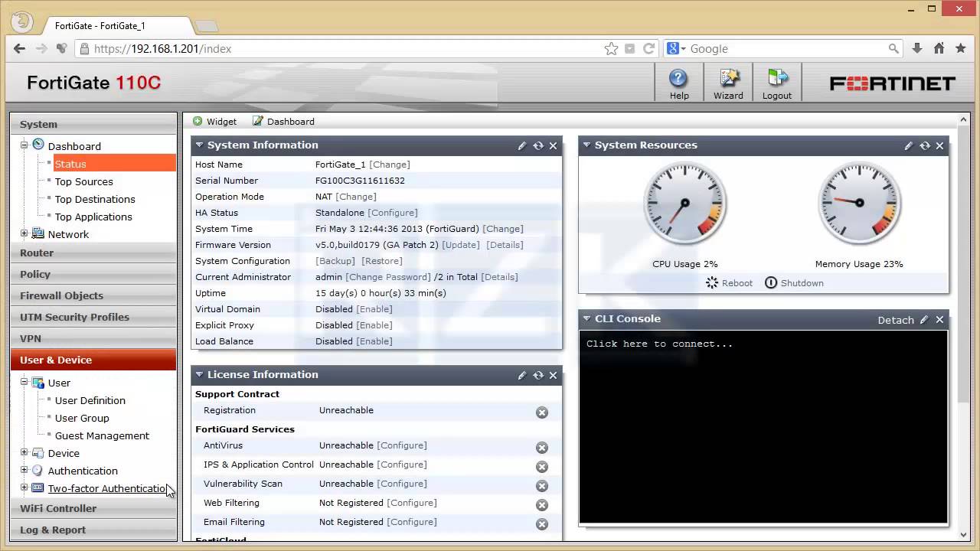Image resolution: width=980 pixels, height=551 pixels.
Task: Open the Help icon in header
Action: (x=679, y=83)
